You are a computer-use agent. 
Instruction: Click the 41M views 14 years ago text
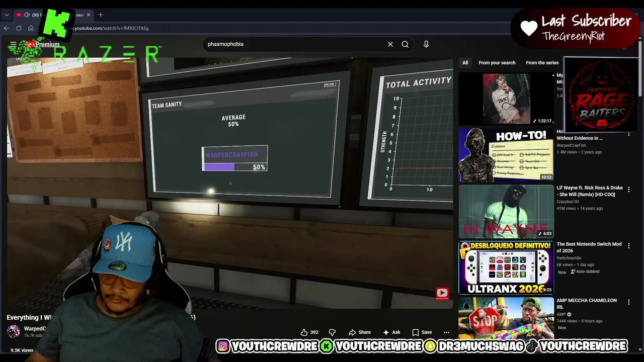click(x=580, y=208)
